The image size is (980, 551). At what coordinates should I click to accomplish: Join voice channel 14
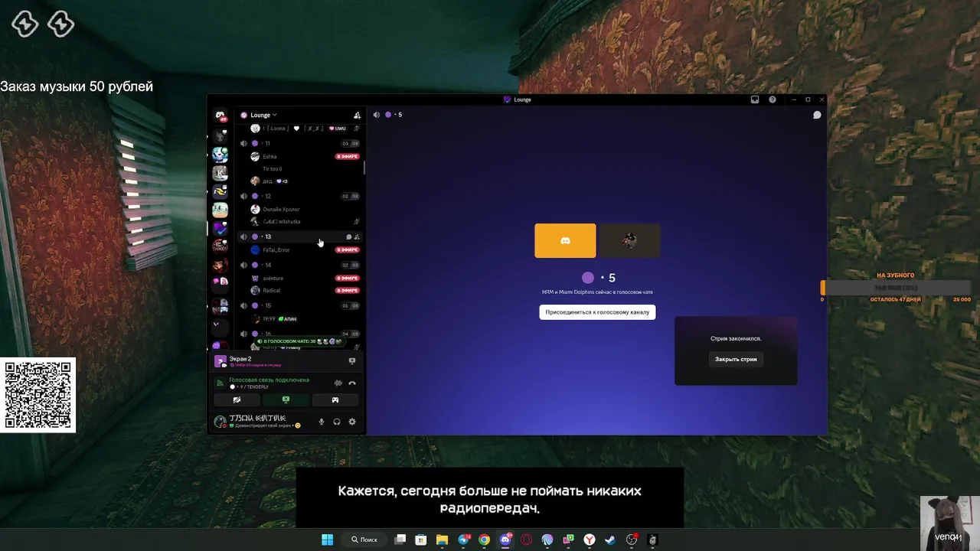(x=299, y=265)
